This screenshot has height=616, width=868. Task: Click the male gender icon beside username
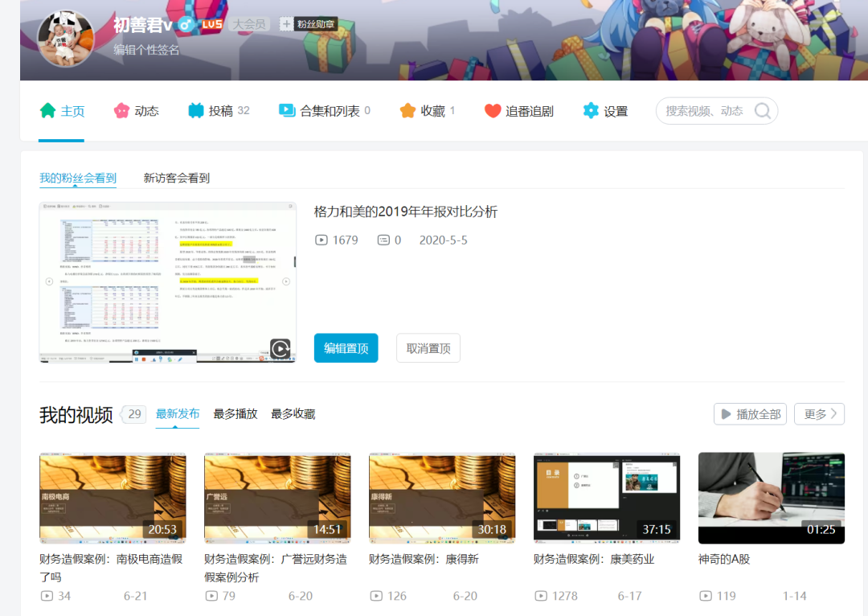click(186, 25)
